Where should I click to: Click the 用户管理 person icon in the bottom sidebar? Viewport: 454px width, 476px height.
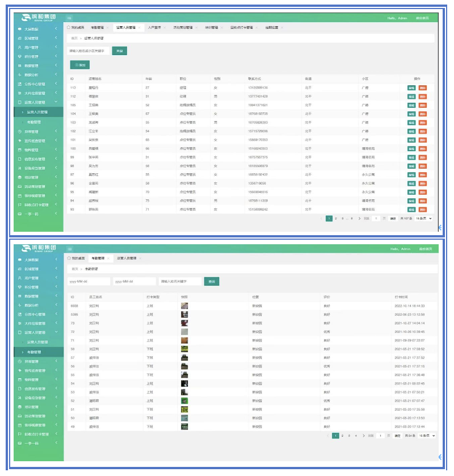(20, 278)
